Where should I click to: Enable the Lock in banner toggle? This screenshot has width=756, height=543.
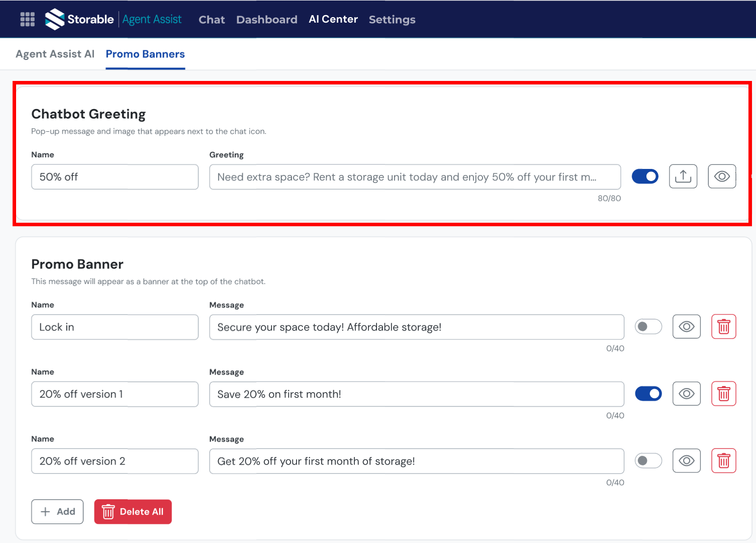point(648,327)
